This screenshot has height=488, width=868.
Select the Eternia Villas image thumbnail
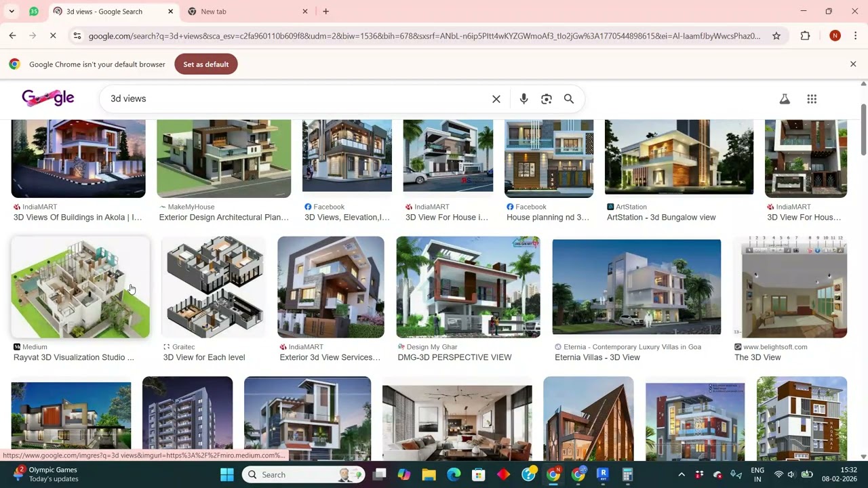637,287
